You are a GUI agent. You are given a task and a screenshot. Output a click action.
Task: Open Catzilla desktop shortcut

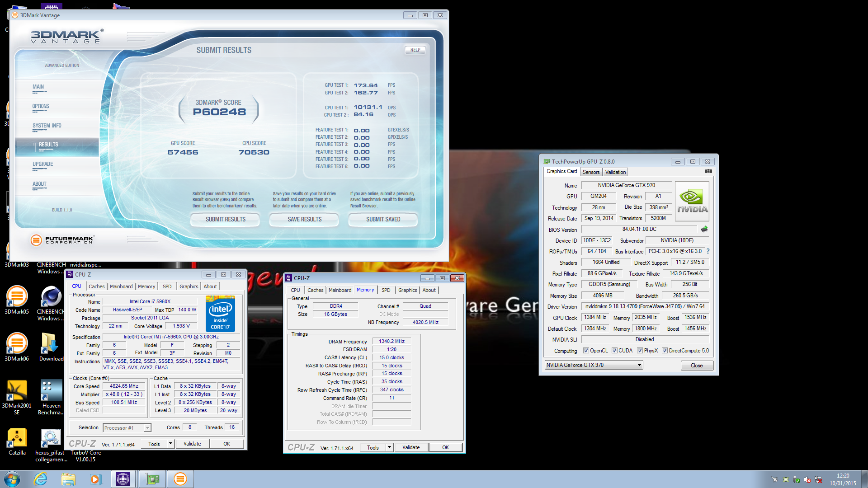click(17, 441)
